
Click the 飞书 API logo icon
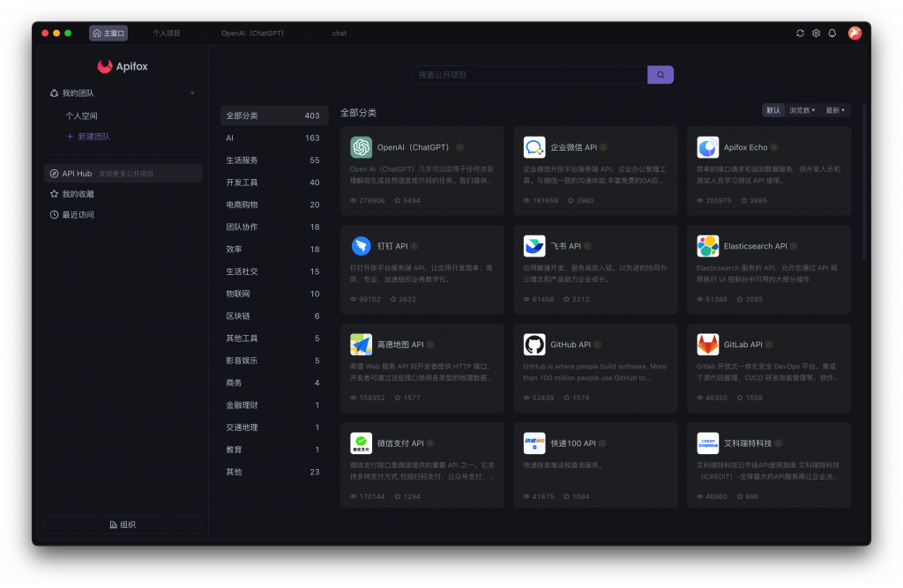click(534, 246)
